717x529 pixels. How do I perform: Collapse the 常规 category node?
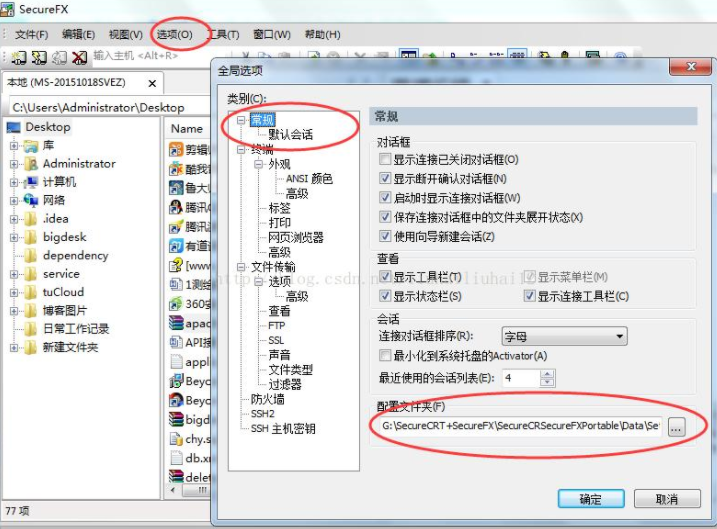[x=241, y=120]
